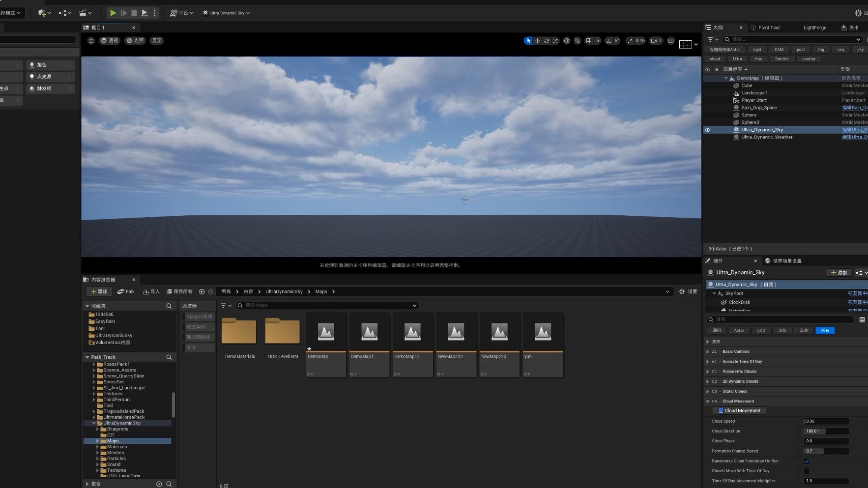Switch to the LightForge tab
Image resolution: width=868 pixels, height=488 pixels.
coord(815,28)
